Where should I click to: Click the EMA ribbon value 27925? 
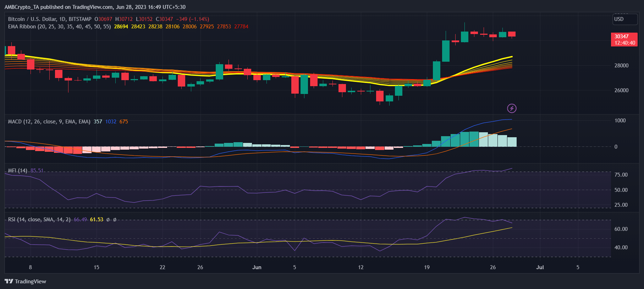pos(207,27)
